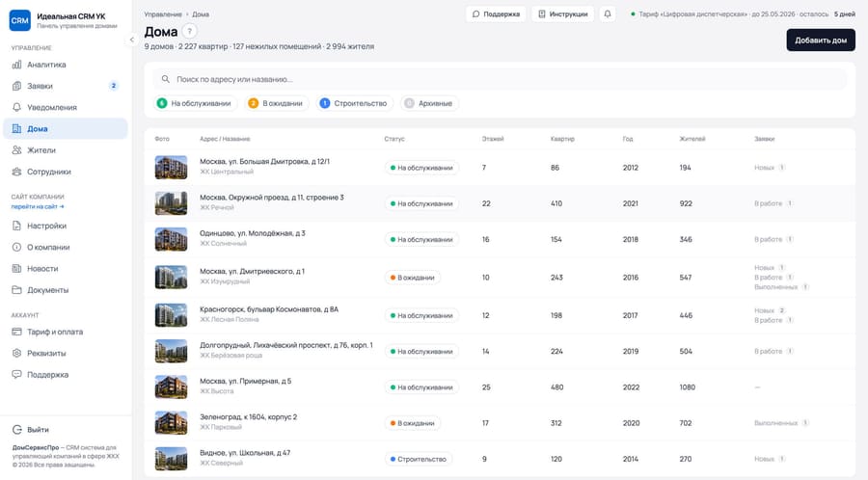Click address Красногорск, бульвар Космонавтов

tap(269, 309)
